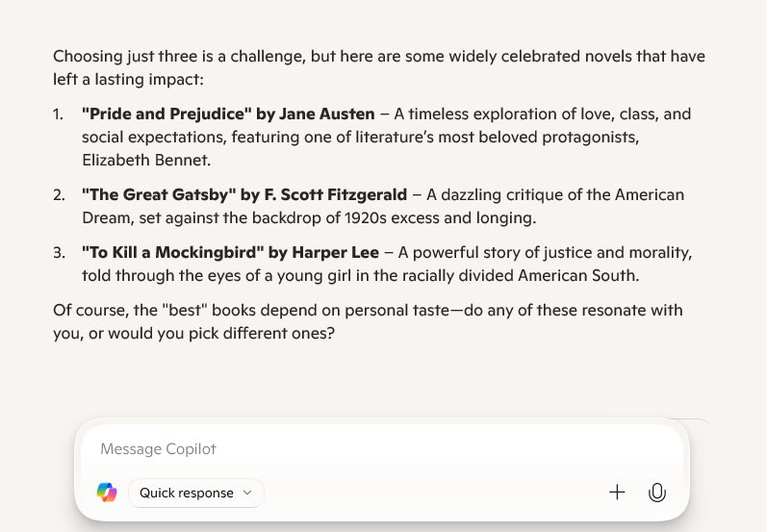Image resolution: width=767 pixels, height=532 pixels.
Task: Click the Copilot logo icon
Action: point(107,493)
